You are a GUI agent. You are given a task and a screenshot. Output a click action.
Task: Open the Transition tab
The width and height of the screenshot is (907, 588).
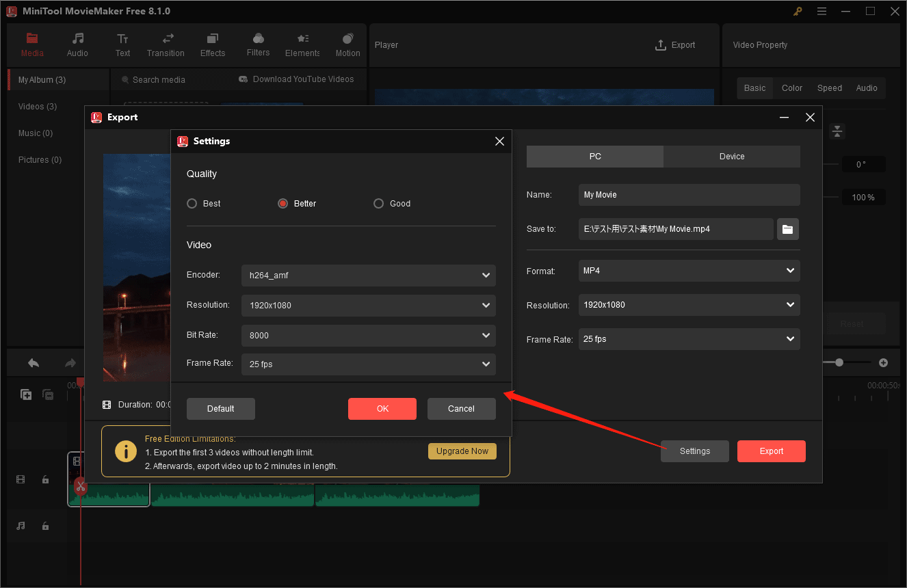coord(166,45)
